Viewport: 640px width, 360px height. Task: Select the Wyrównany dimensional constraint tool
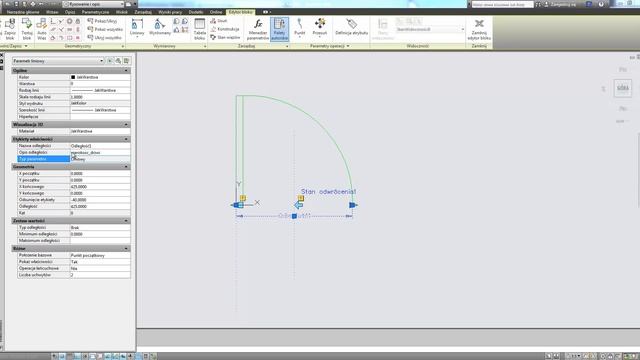(x=160, y=27)
